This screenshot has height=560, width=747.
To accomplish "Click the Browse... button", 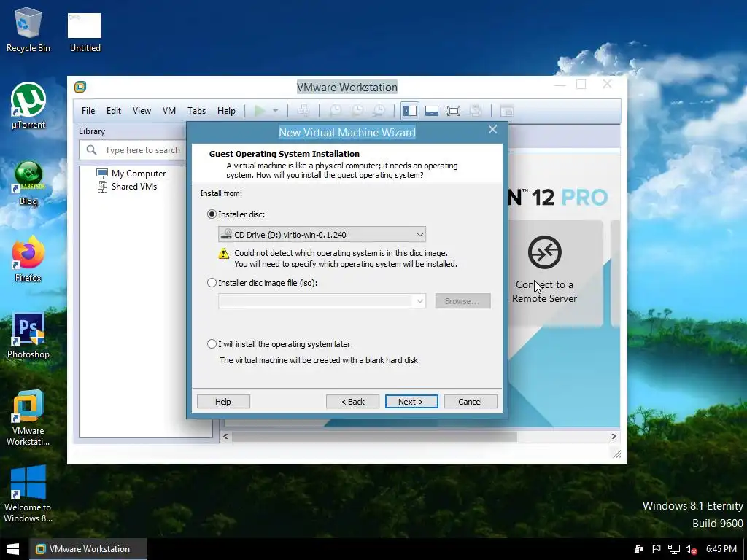I will click(462, 301).
